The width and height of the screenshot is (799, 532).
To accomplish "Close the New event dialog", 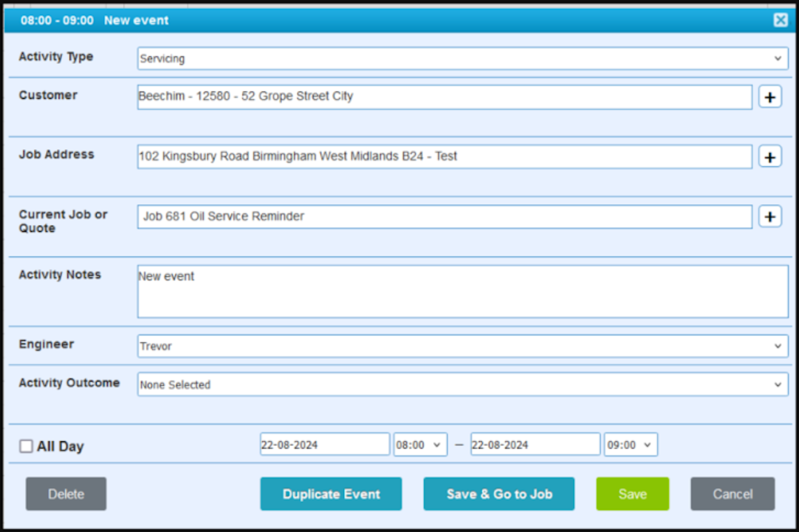I will point(780,20).
